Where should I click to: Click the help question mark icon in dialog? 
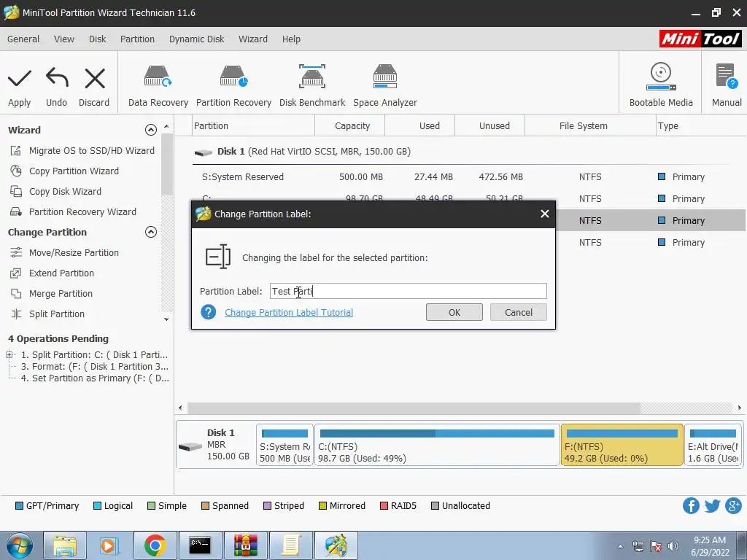[x=208, y=312]
